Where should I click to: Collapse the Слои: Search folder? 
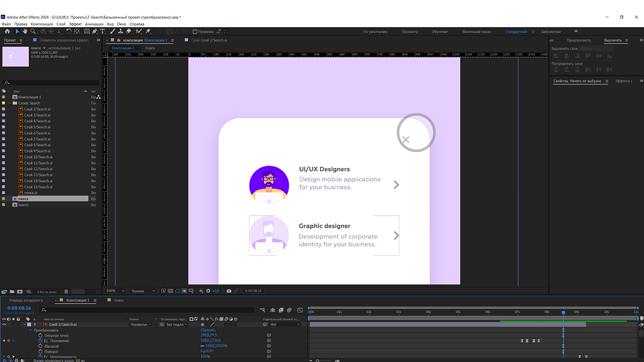click(10, 103)
